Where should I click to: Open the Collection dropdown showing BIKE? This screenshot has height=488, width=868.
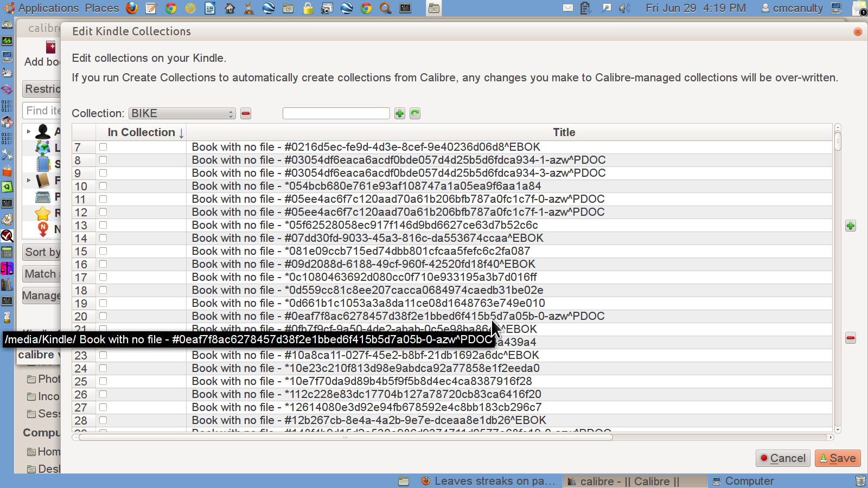(x=182, y=113)
